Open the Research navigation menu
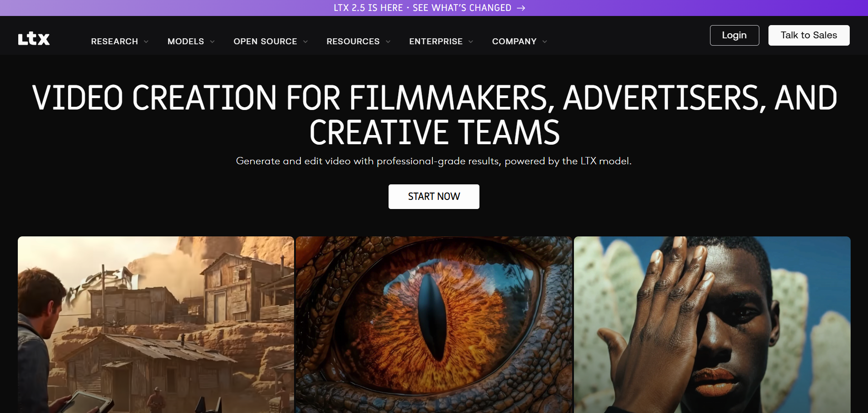 [115, 42]
